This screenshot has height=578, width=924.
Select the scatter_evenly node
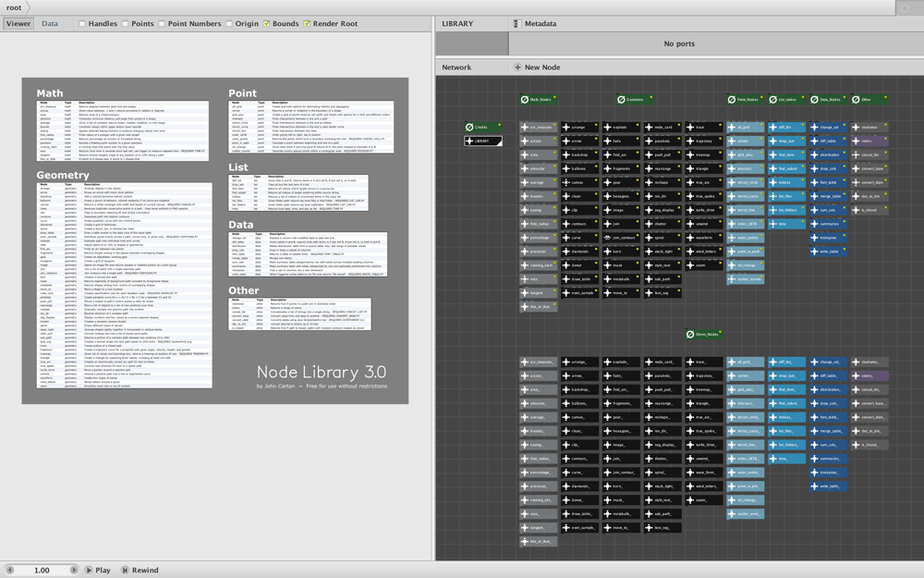point(745,279)
